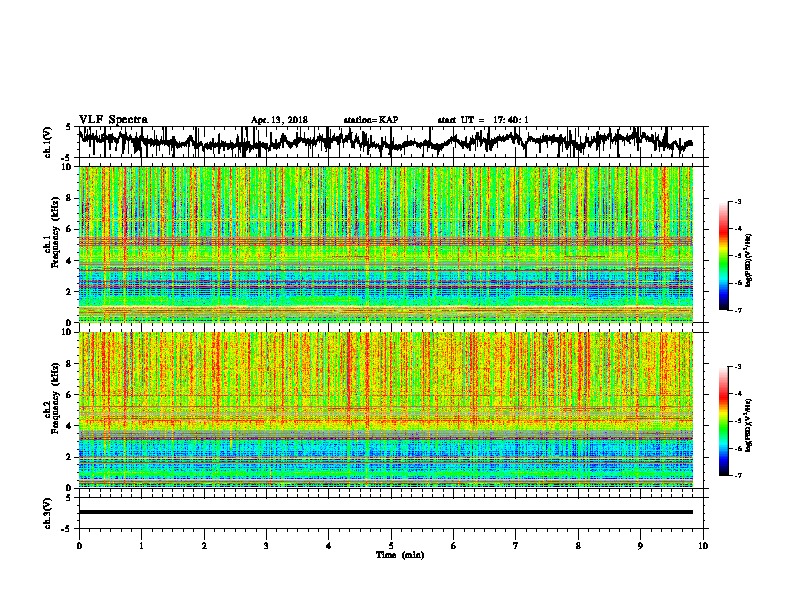792x612 pixels.
Task: Click the ch.2 spectrogram color scale bar
Action: point(724,421)
